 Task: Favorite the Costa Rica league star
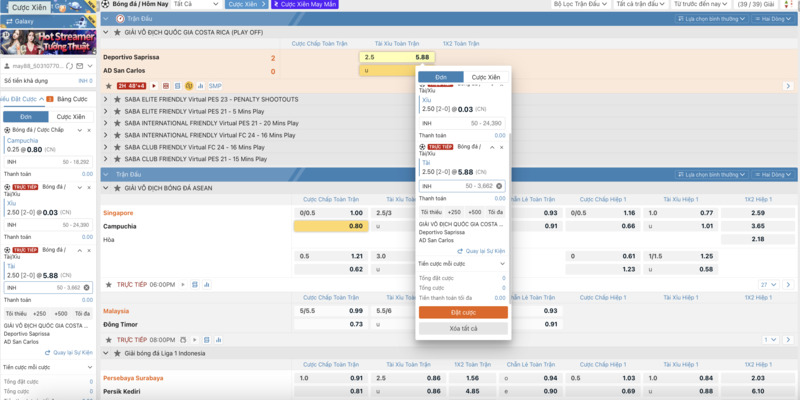117,32
